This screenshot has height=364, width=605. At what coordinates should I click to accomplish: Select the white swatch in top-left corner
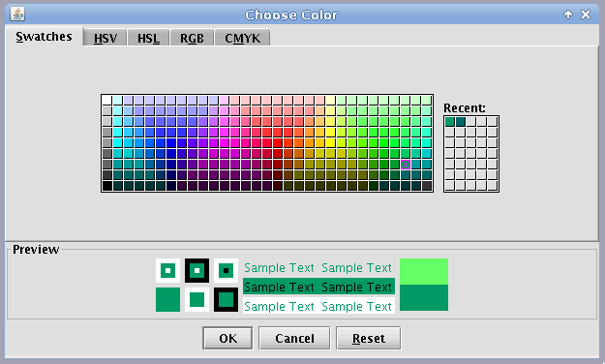pyautogui.click(x=106, y=101)
